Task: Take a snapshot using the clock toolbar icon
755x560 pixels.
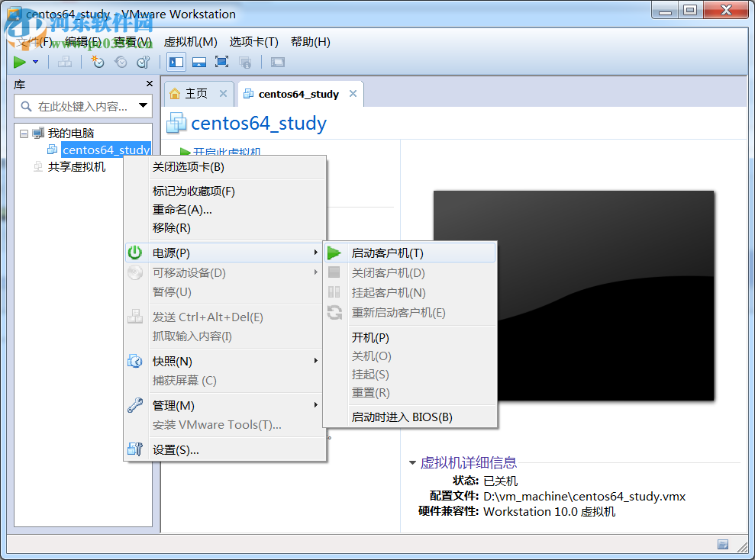Action: pos(97,62)
